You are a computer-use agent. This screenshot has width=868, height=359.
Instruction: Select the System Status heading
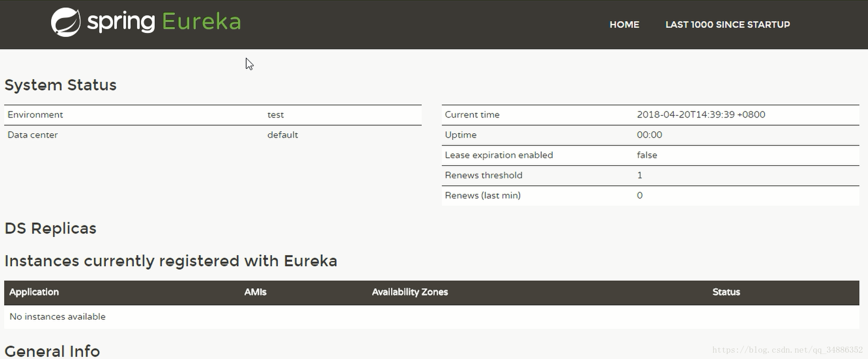pyautogui.click(x=60, y=85)
